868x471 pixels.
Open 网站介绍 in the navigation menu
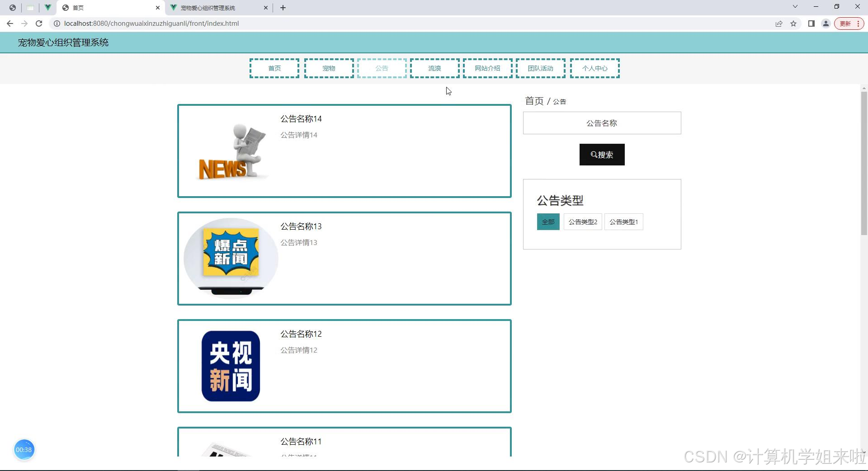point(488,68)
